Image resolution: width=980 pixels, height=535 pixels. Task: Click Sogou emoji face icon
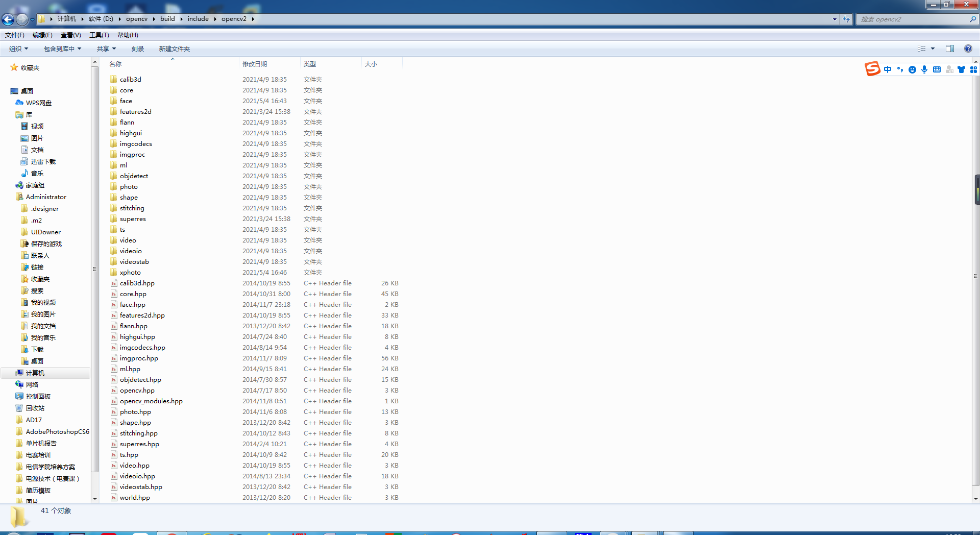912,69
